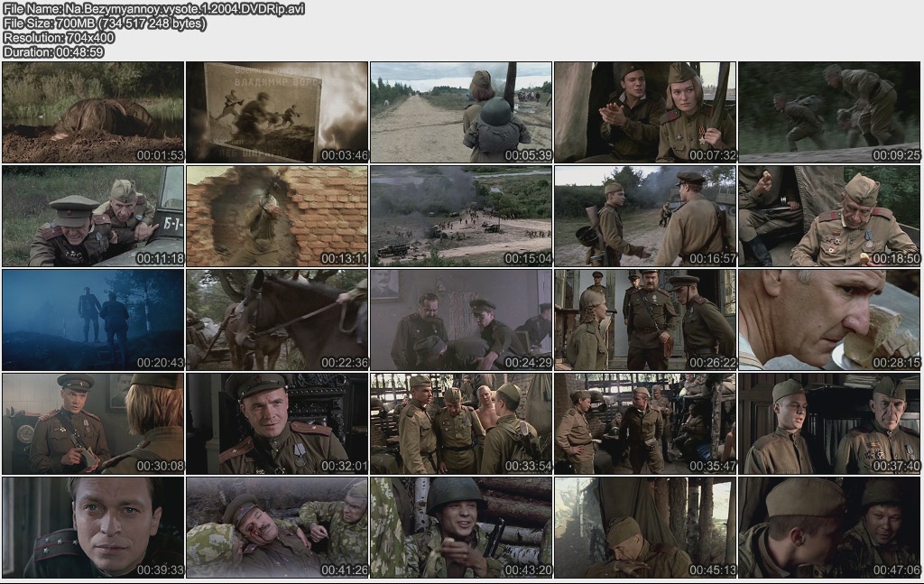
Task: Select the thumbnail marked 00:35:47
Action: point(645,423)
